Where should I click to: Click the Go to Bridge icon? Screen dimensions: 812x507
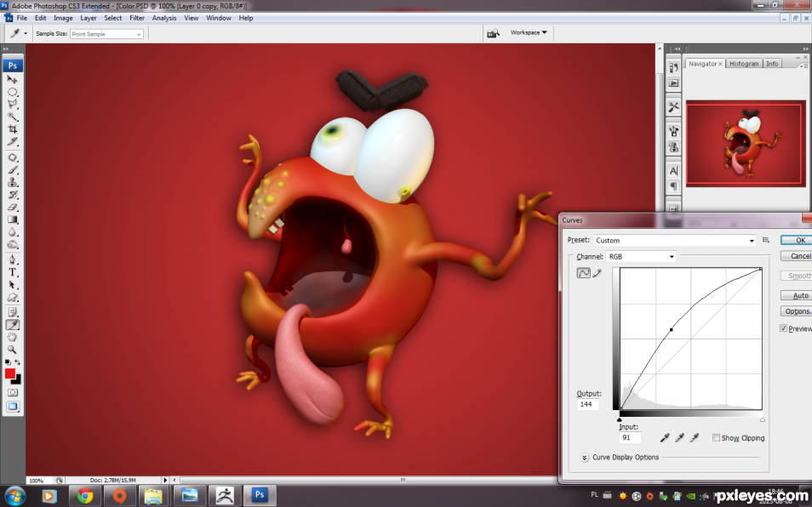493,33
